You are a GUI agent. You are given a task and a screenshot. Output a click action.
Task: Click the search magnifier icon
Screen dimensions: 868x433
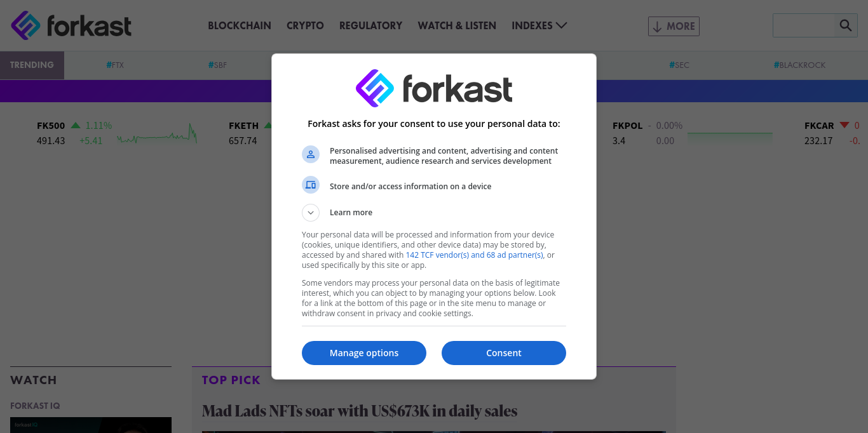[846, 25]
